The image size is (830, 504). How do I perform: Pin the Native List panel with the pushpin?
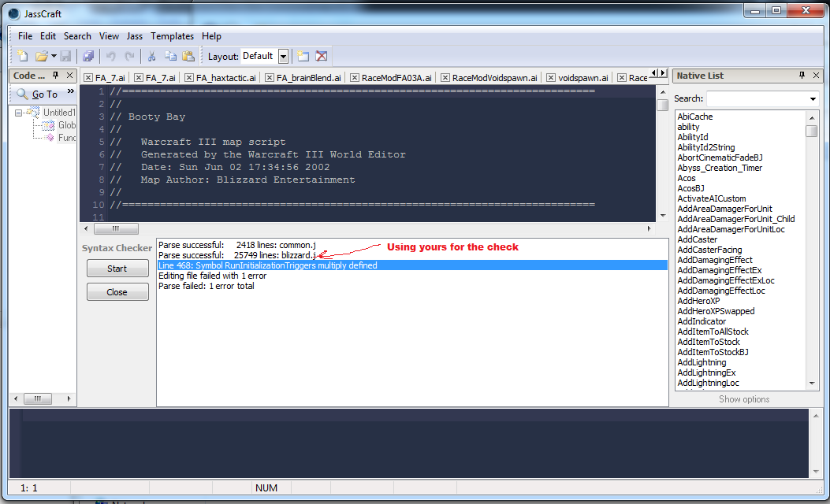tap(802, 76)
